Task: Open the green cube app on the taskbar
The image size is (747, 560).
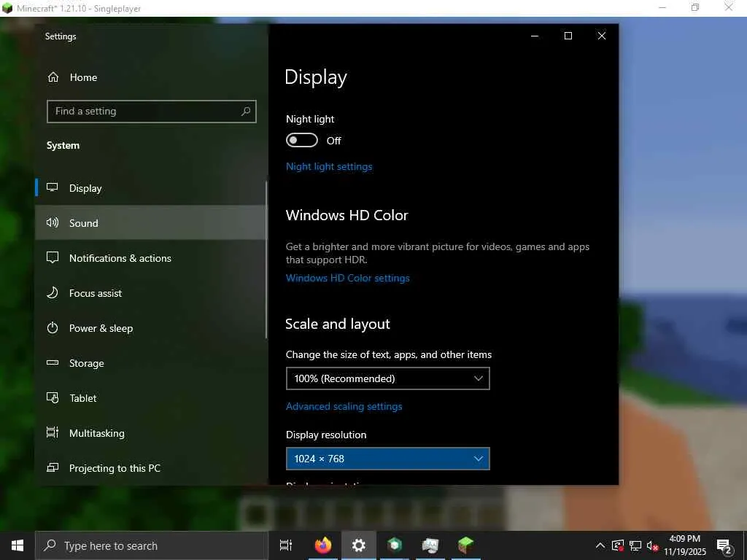Action: pyautogui.click(x=395, y=545)
